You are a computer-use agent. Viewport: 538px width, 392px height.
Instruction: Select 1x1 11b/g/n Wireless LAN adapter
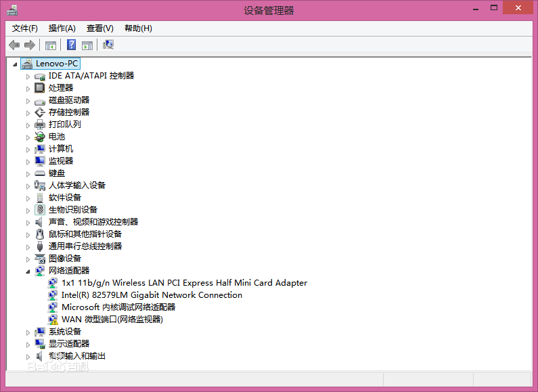(x=184, y=283)
